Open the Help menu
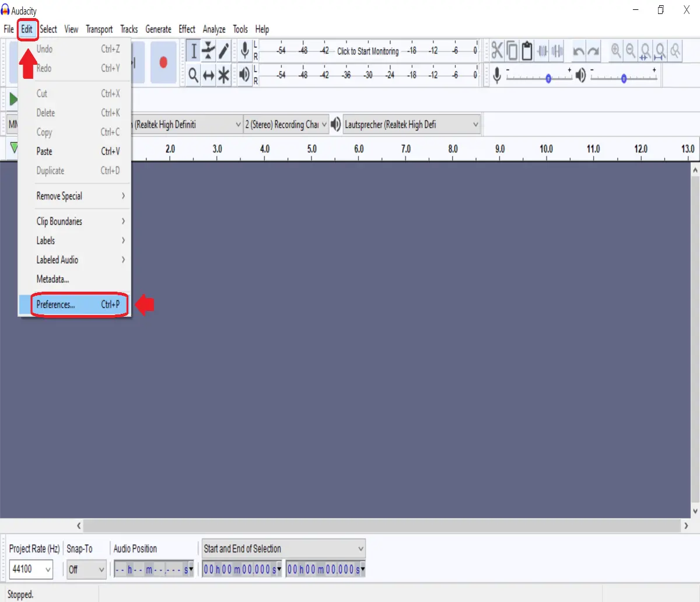 pyautogui.click(x=262, y=29)
